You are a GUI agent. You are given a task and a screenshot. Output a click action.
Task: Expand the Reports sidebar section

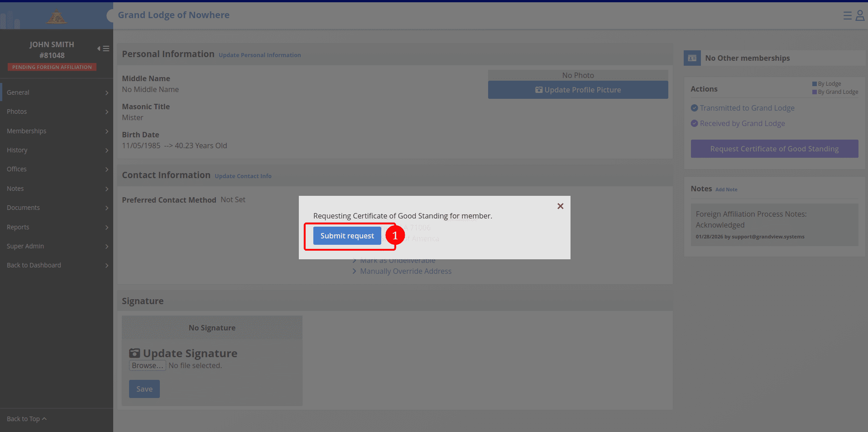click(57, 227)
